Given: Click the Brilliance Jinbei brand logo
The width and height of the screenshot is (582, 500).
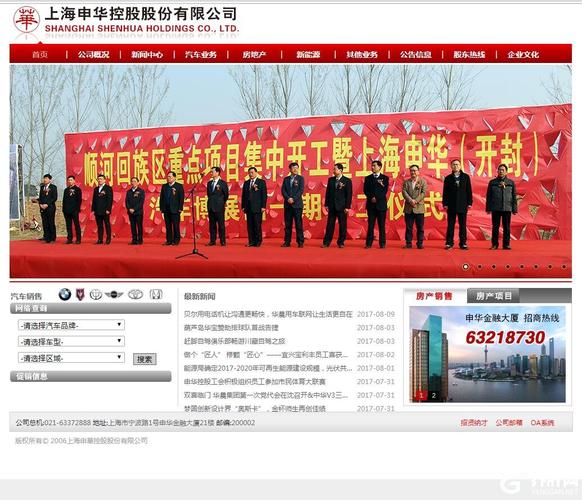Looking at the screenshot, I should coord(96,295).
